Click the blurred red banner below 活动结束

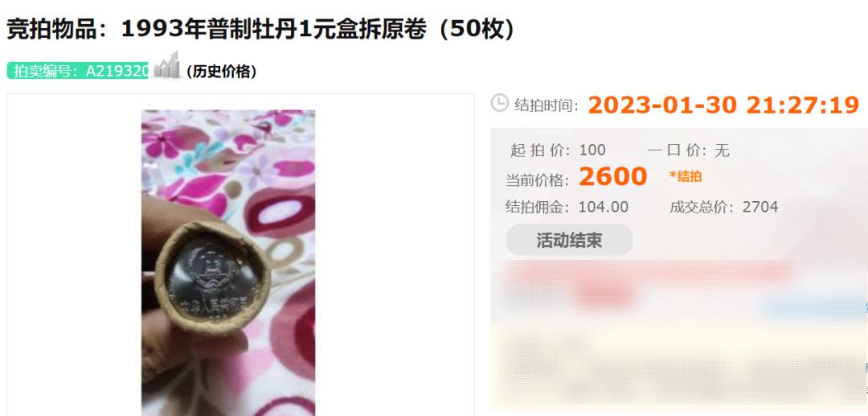[645, 272]
